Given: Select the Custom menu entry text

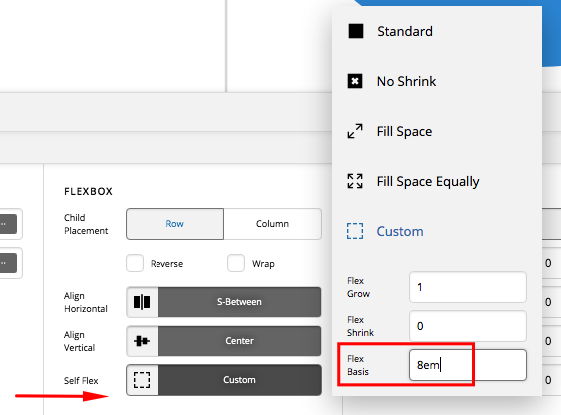Looking at the screenshot, I should tap(400, 231).
